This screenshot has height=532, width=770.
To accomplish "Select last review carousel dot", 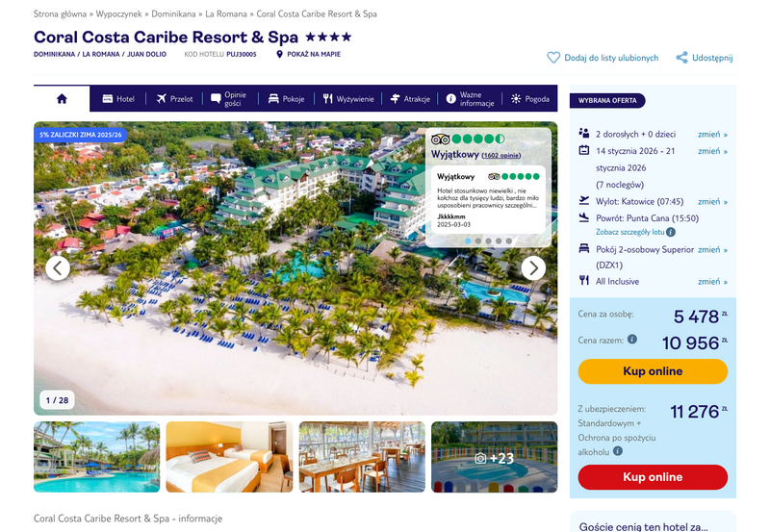I will (509, 241).
